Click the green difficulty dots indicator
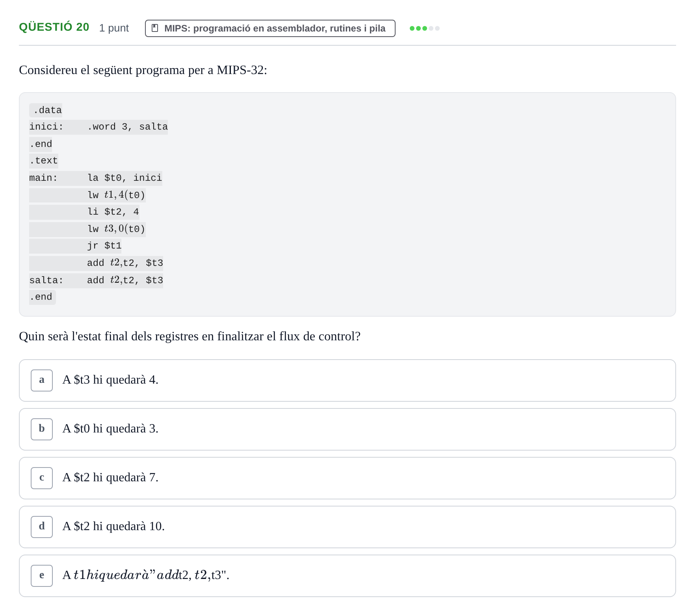Screen dimensions: 695x616 [x=424, y=28]
